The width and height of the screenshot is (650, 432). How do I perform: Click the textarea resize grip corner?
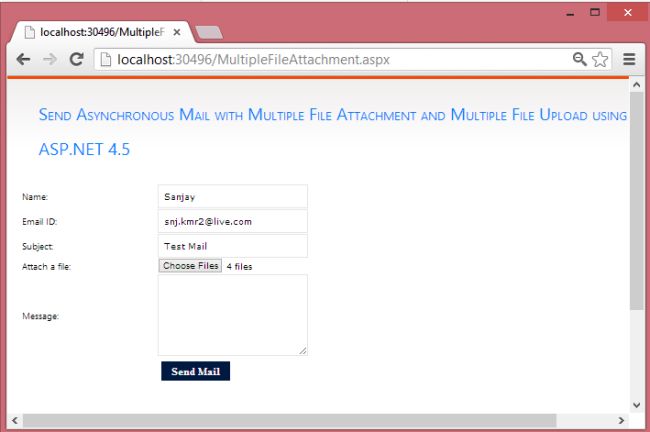(x=303, y=351)
